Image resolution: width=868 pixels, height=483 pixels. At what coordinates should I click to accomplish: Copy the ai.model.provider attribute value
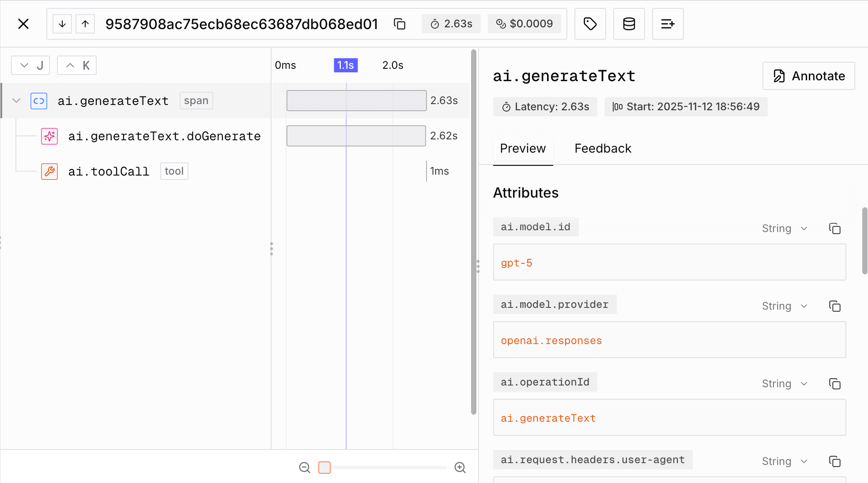[x=835, y=306]
